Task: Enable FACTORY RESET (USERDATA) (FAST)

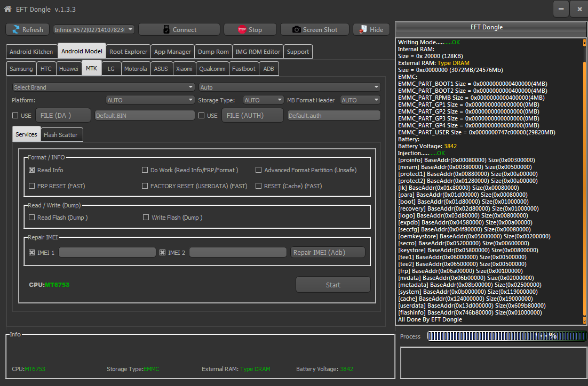Action: [145, 186]
